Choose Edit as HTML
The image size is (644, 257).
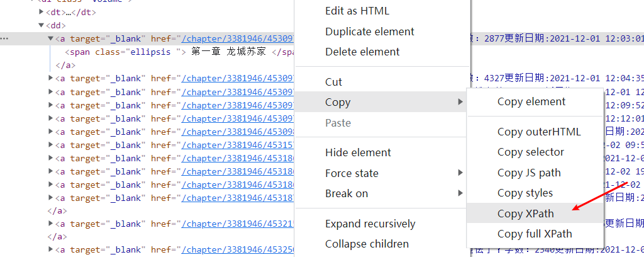coord(357,11)
